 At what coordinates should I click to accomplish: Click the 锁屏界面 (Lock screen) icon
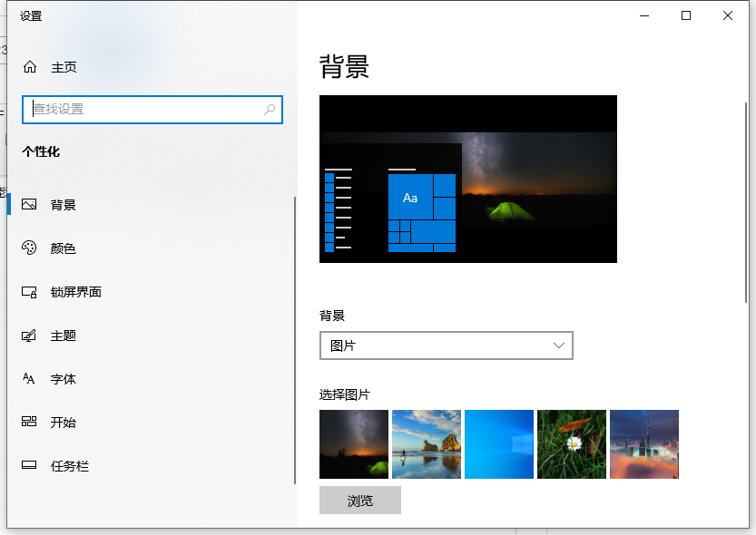coord(28,292)
